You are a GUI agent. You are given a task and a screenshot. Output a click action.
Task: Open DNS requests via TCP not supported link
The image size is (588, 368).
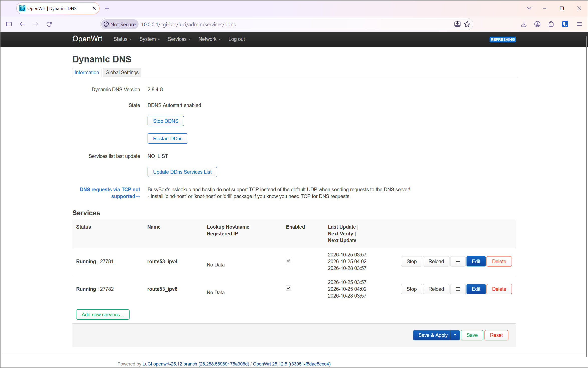pos(110,193)
